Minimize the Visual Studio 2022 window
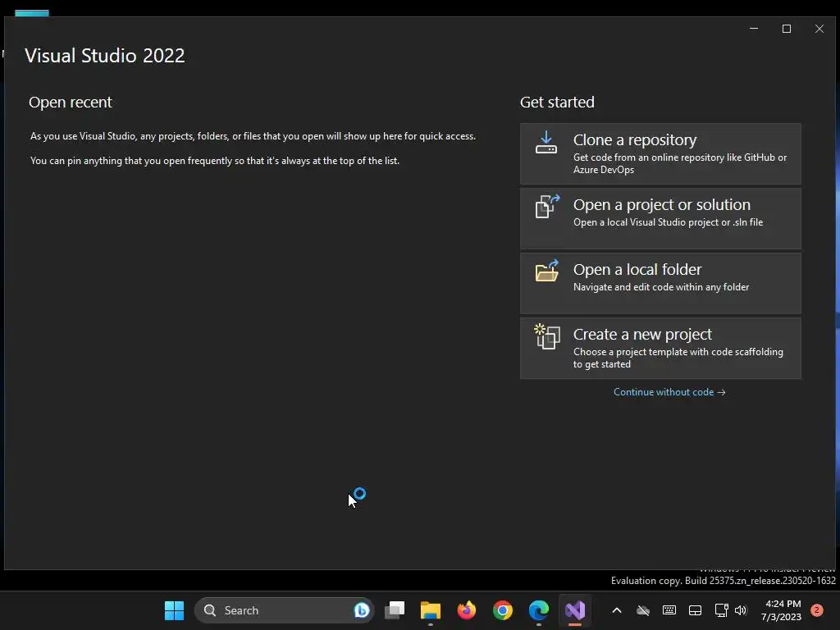This screenshot has height=630, width=840. tap(754, 29)
